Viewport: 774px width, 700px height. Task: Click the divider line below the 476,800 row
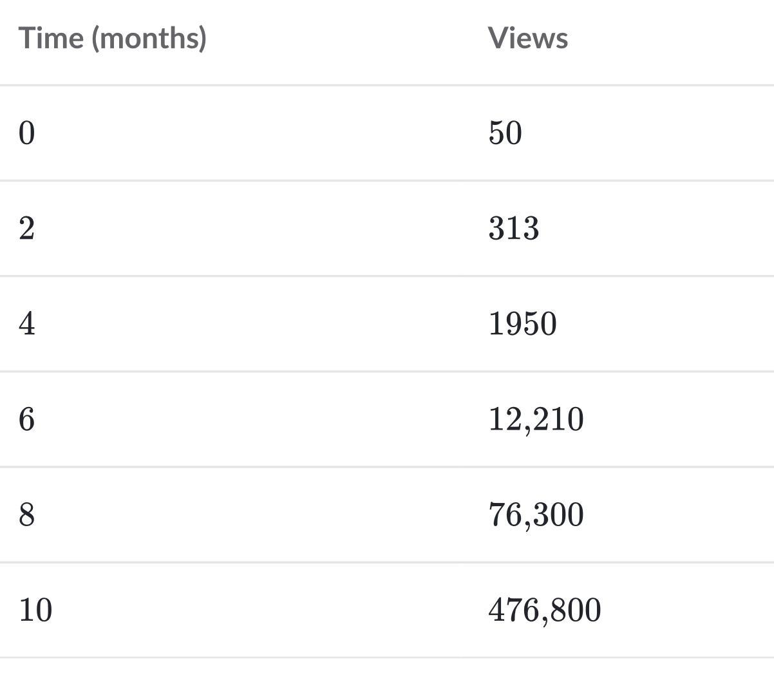[x=387, y=657]
